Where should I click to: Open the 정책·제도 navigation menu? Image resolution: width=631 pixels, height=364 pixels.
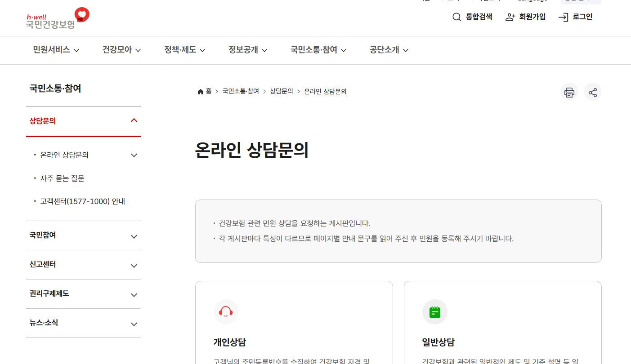tap(181, 50)
